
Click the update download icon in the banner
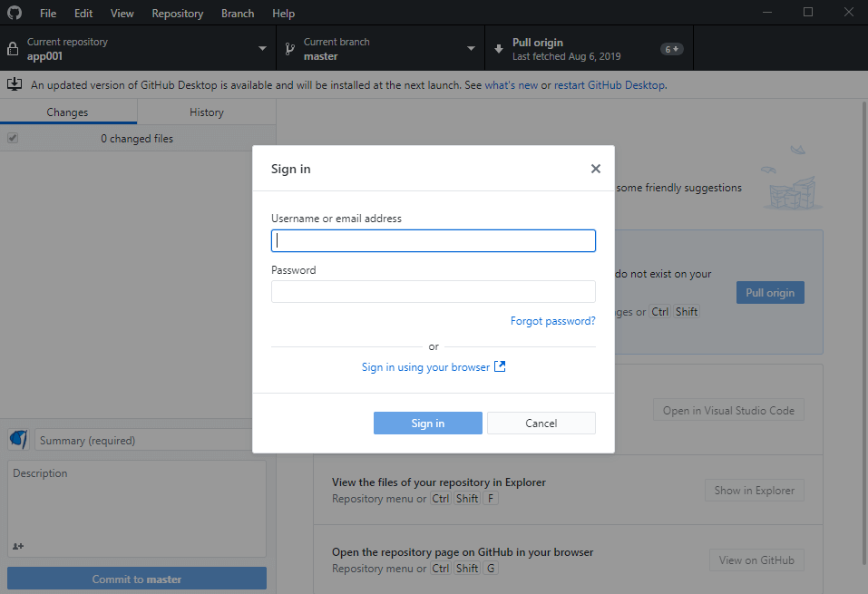click(x=15, y=84)
